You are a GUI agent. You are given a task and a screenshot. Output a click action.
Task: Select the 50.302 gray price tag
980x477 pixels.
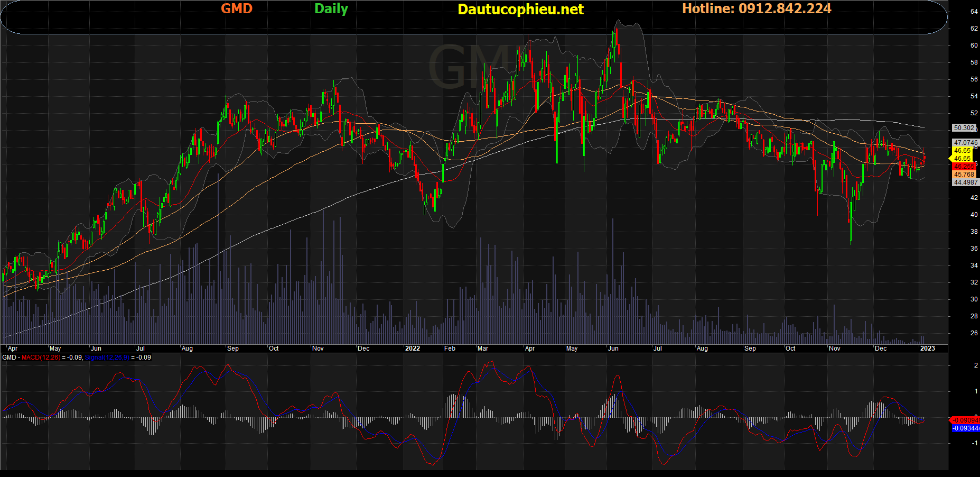coord(964,128)
